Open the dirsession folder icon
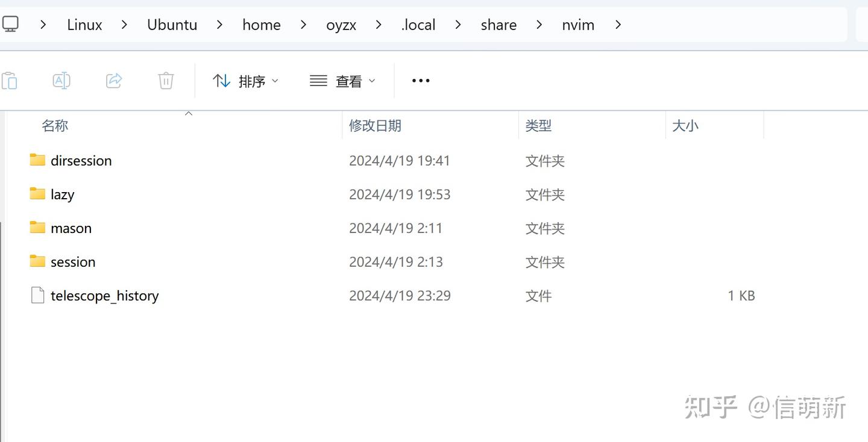 click(x=36, y=160)
